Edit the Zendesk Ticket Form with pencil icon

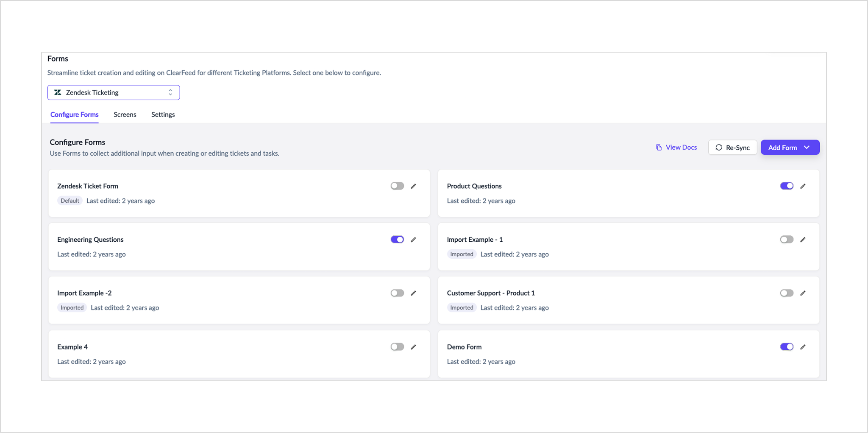coord(413,186)
